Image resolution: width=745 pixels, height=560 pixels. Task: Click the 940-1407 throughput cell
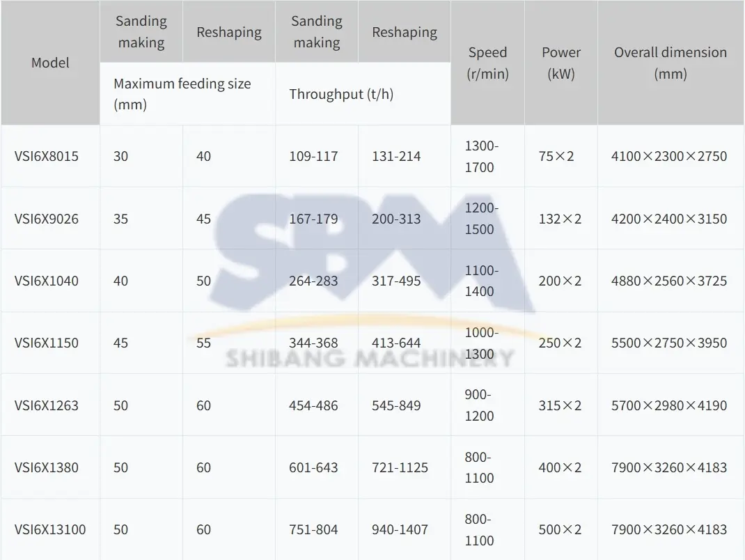[400, 529]
